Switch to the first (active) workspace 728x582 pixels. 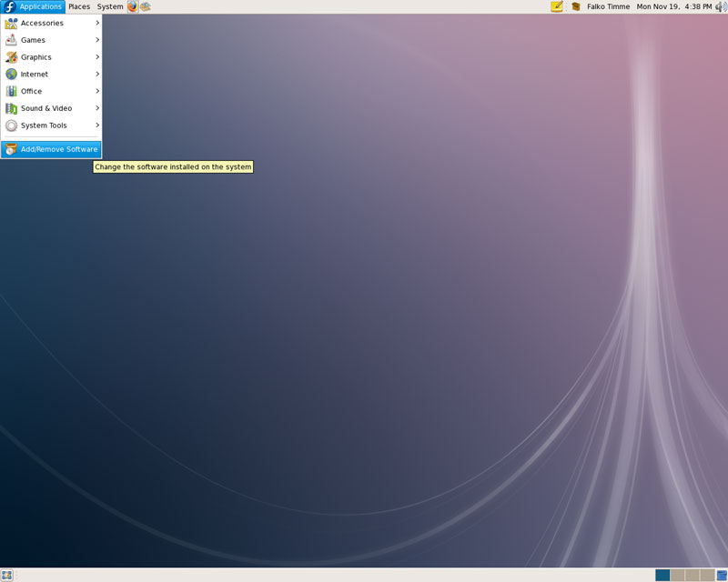[x=662, y=576]
